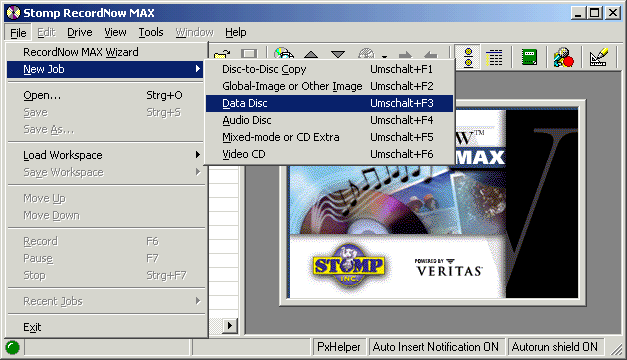Image resolution: width=627 pixels, height=360 pixels.
Task: Open the pencil and ruler design tool
Action: 599,57
